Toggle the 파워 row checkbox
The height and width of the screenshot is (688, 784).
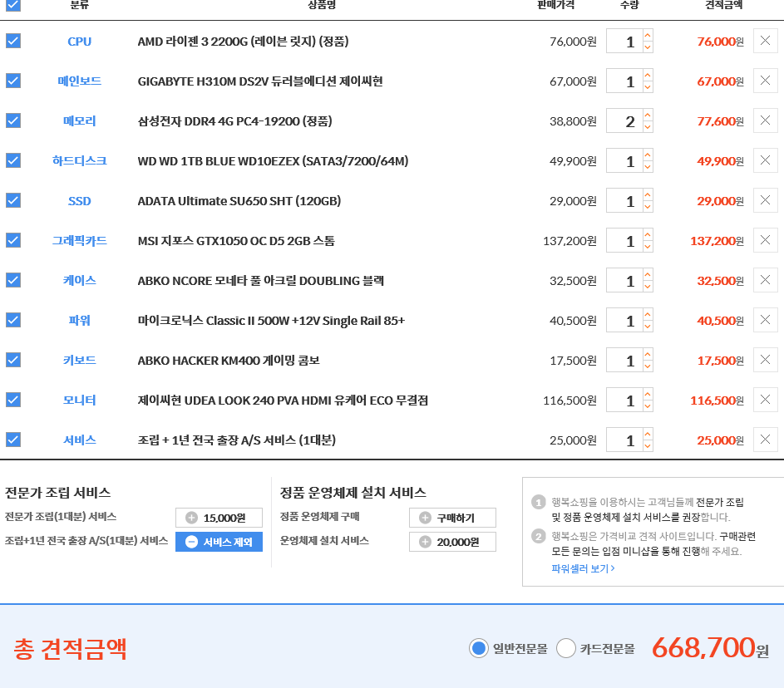click(13, 320)
